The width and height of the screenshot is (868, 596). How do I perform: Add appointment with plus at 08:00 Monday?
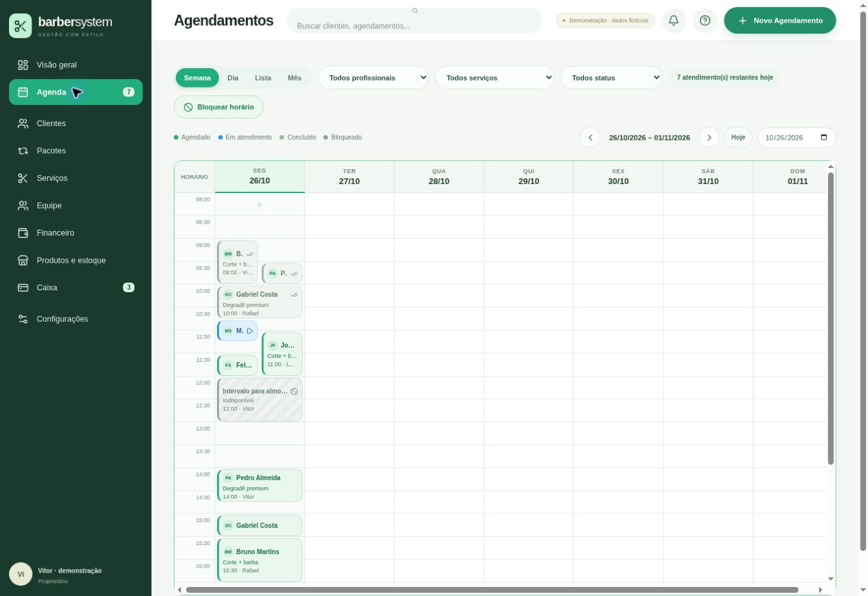click(259, 205)
